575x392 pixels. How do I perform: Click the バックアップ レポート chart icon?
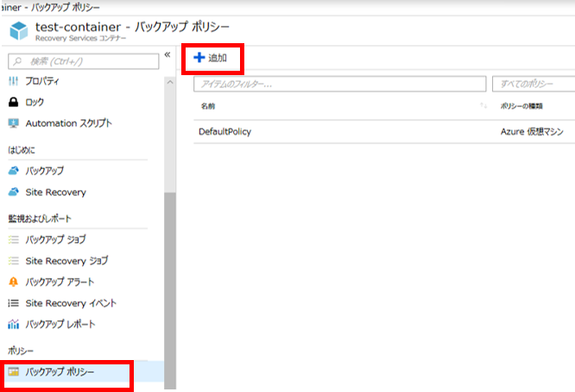14,324
